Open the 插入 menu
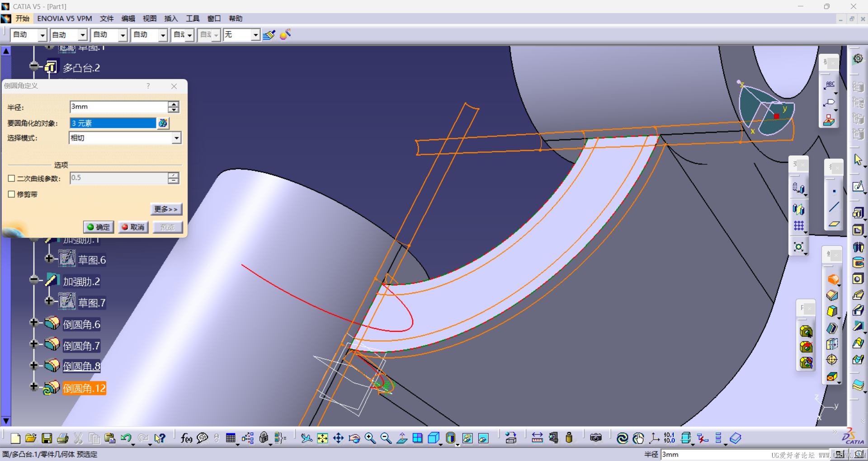Screen dimensions: 868x461 [x=171, y=19]
